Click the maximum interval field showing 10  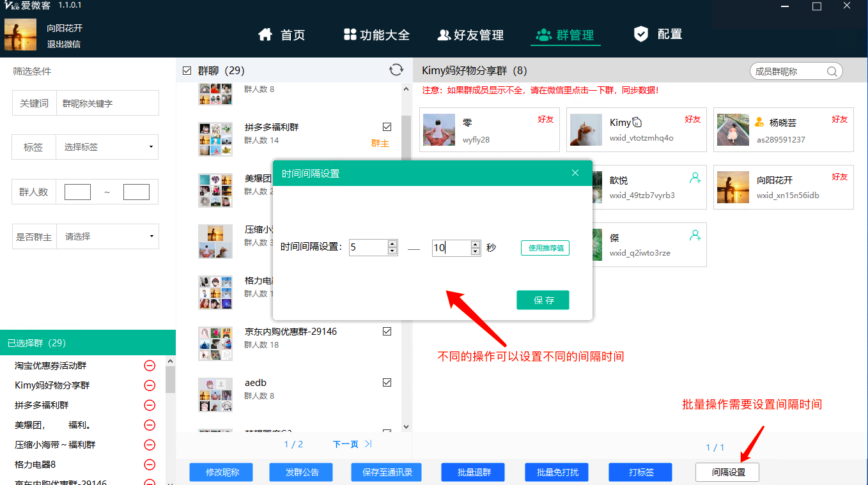coord(451,247)
